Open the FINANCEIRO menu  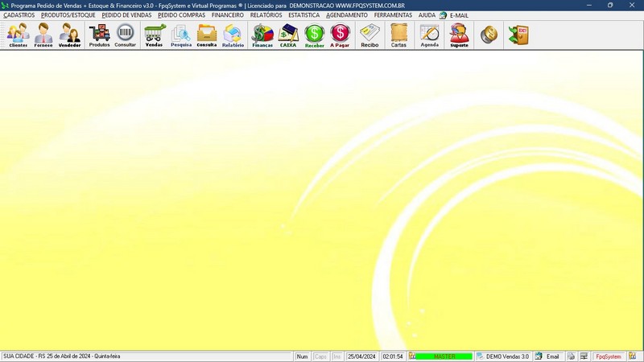tap(228, 15)
